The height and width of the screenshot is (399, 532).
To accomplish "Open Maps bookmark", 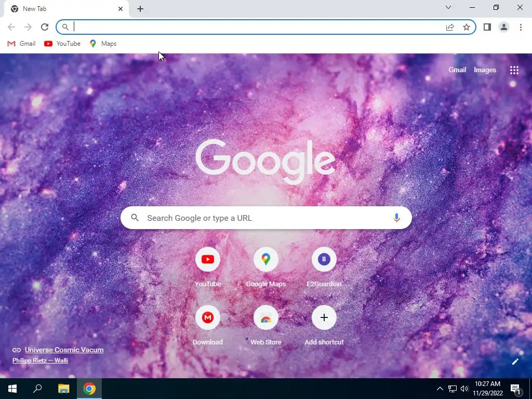I will click(103, 44).
